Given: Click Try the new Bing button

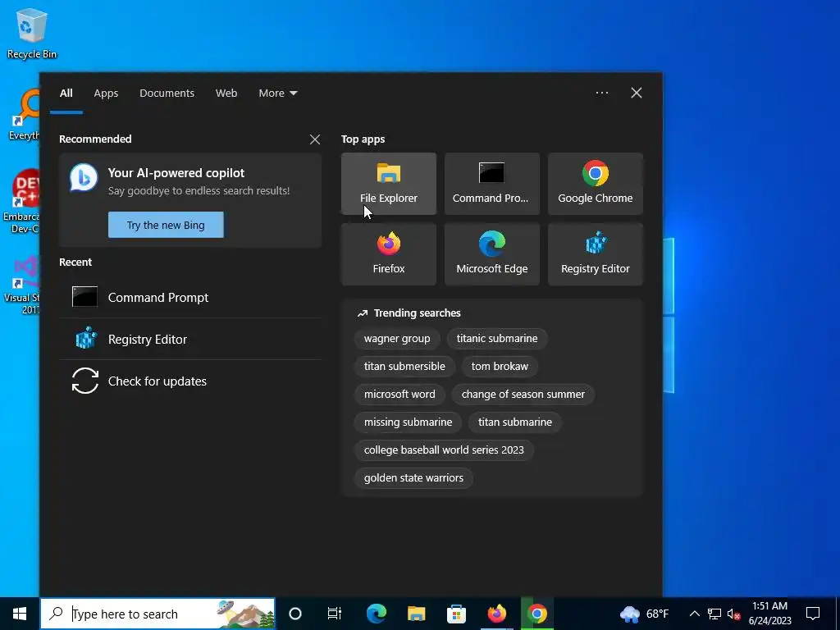Looking at the screenshot, I should (x=166, y=225).
